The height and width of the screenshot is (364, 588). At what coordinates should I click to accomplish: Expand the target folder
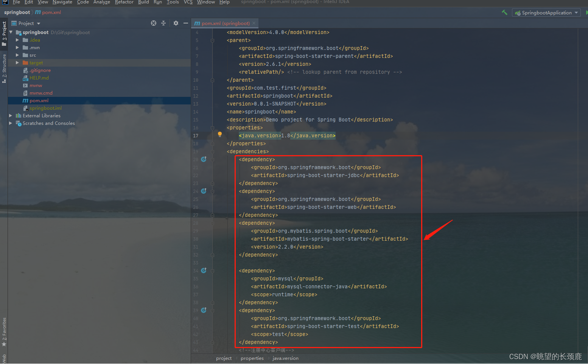[17, 63]
